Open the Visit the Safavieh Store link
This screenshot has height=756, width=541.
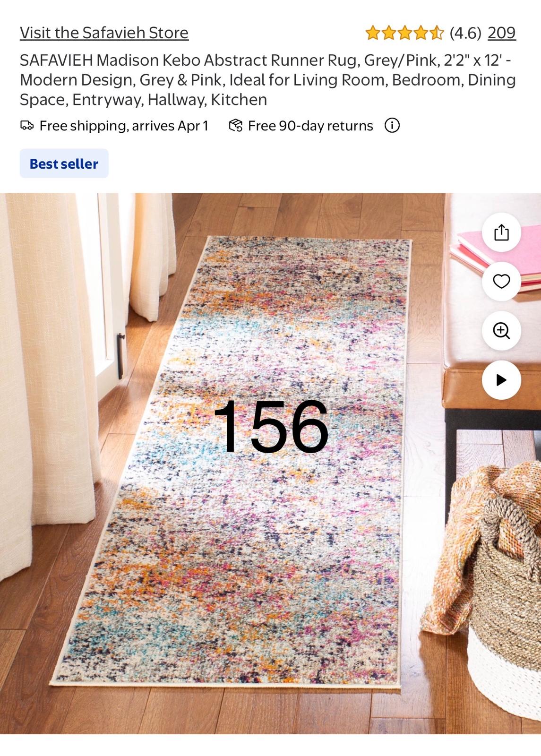click(104, 33)
